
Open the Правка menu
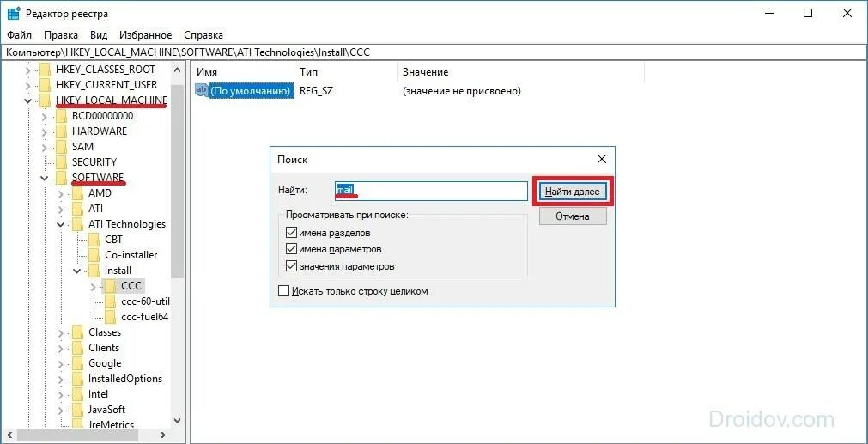tap(60, 35)
